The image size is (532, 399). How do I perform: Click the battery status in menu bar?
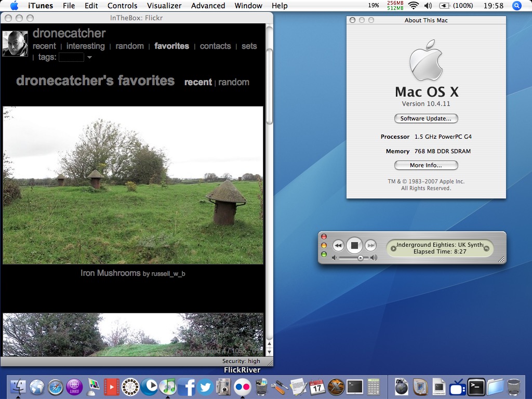(x=456, y=5)
